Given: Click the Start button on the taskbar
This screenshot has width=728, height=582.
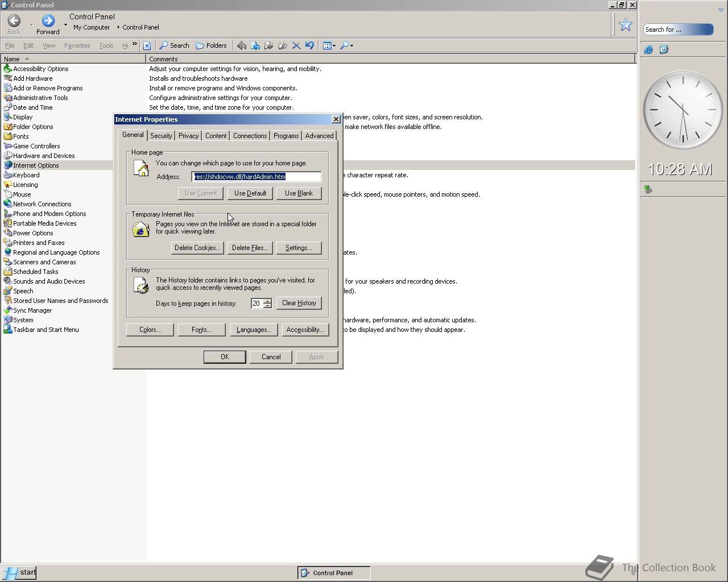Looking at the screenshot, I should pos(19,572).
